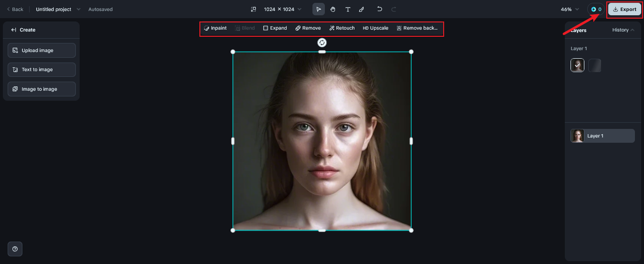Click the top-right corner resize handle

click(x=411, y=52)
